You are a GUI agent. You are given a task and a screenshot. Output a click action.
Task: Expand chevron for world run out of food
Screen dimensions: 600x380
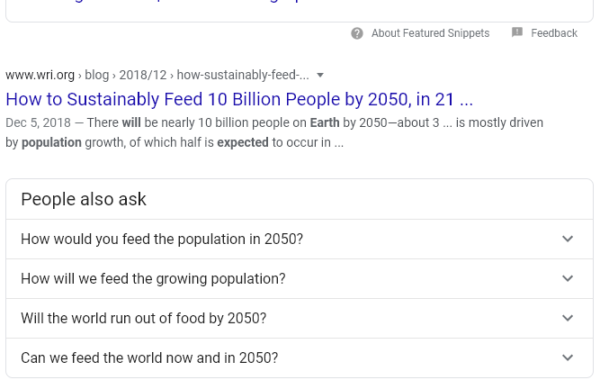pos(567,318)
